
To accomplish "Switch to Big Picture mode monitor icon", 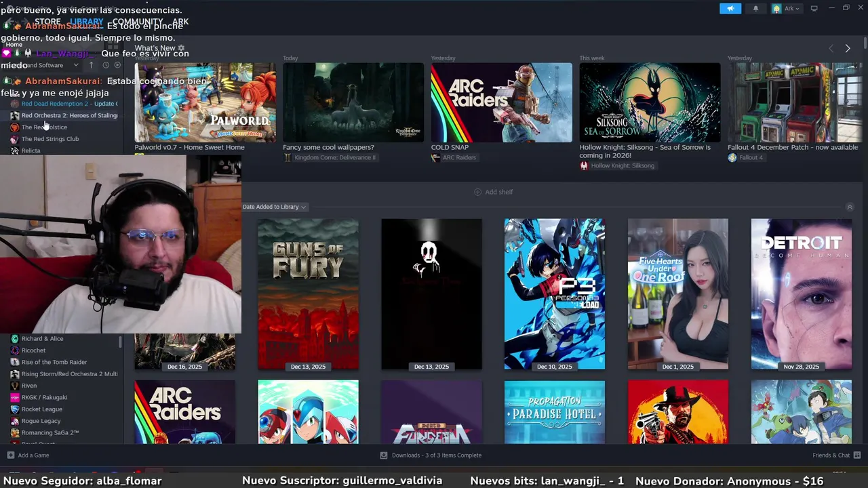I will click(814, 9).
